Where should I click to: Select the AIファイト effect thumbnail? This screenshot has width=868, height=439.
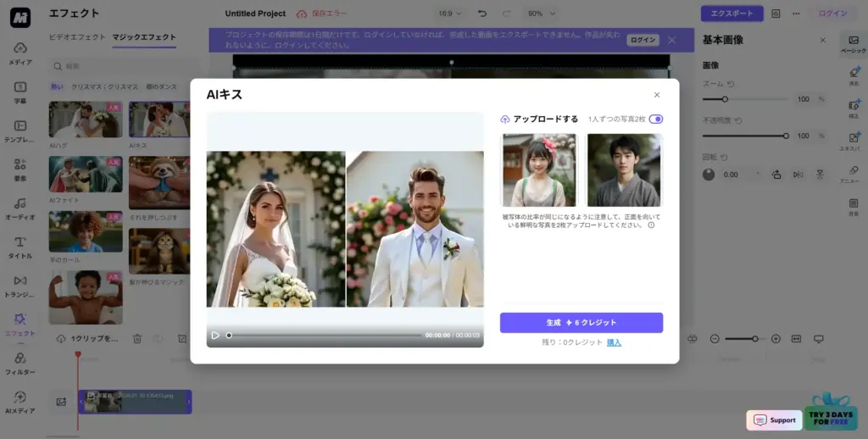click(86, 174)
